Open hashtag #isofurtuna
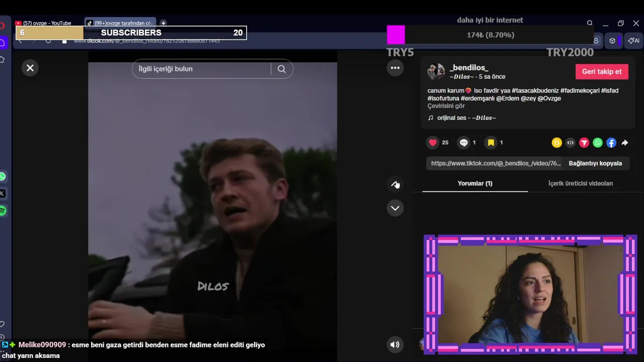The width and height of the screenshot is (644, 362). click(x=443, y=99)
